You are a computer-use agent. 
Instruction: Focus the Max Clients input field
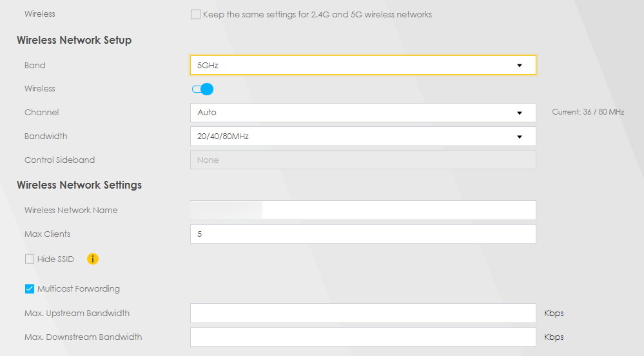pos(363,234)
